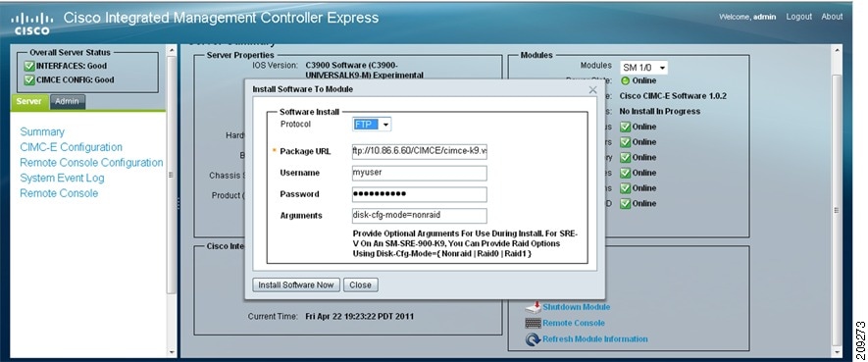The height and width of the screenshot is (362, 868).
Task: Click 'Cisco CIMC-E Software 1.0.2' text
Action: [673, 96]
